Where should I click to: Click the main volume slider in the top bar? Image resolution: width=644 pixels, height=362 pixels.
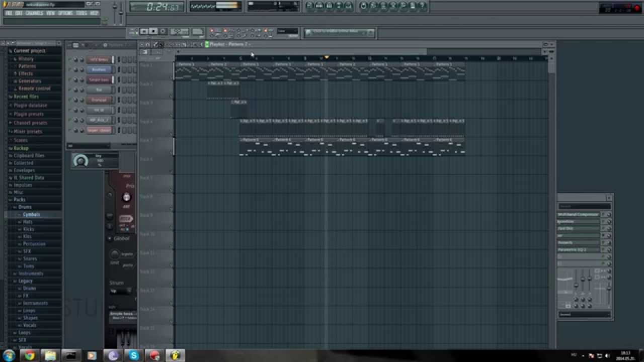point(115,13)
